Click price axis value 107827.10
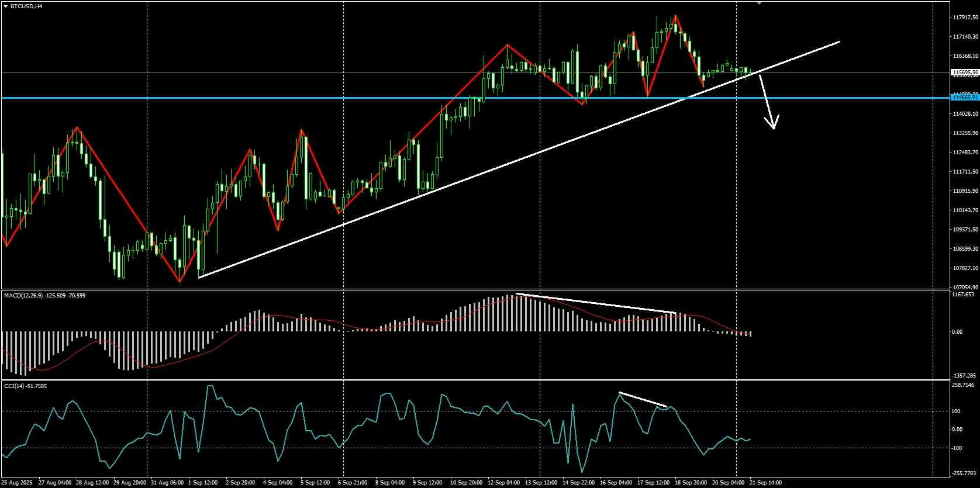This screenshot has width=980, height=488. coord(965,268)
